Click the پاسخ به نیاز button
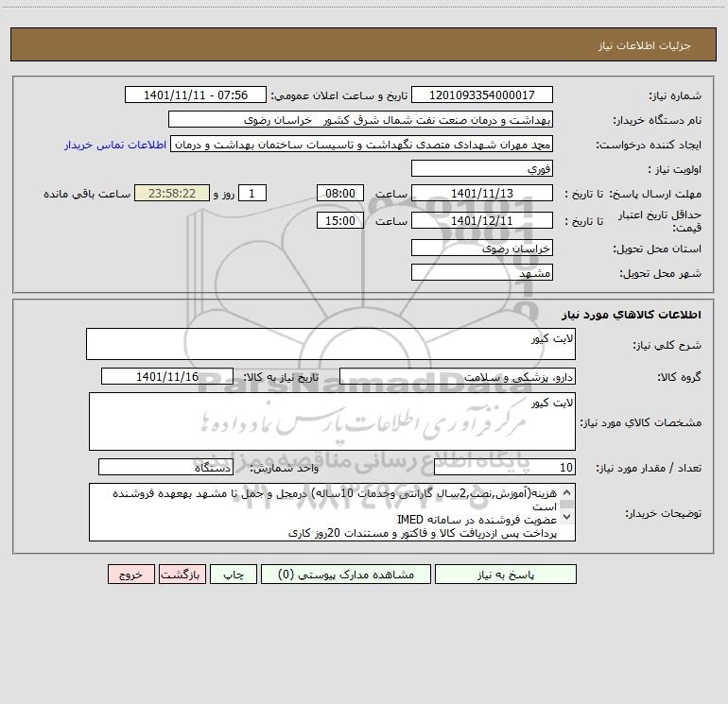Viewport: 728px width, 704px height. coord(506,574)
